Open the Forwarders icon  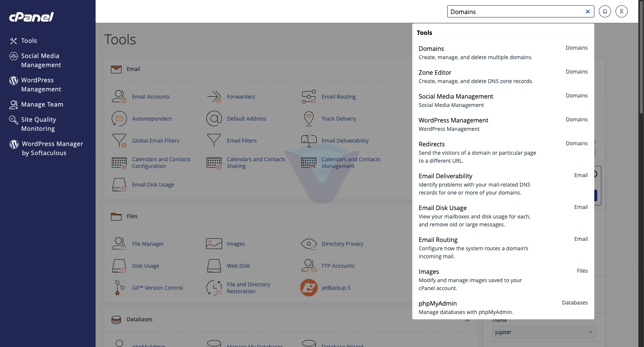[x=214, y=96]
